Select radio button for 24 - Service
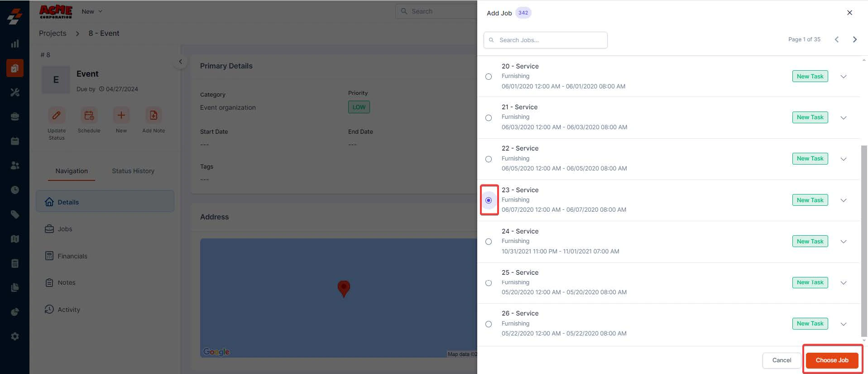Viewport: 868px width, 374px height. (489, 242)
